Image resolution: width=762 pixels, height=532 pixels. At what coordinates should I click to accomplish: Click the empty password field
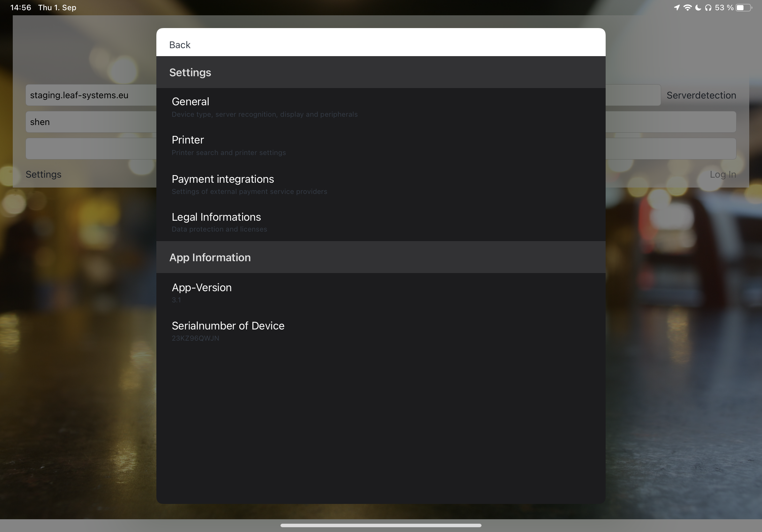pyautogui.click(x=90, y=149)
